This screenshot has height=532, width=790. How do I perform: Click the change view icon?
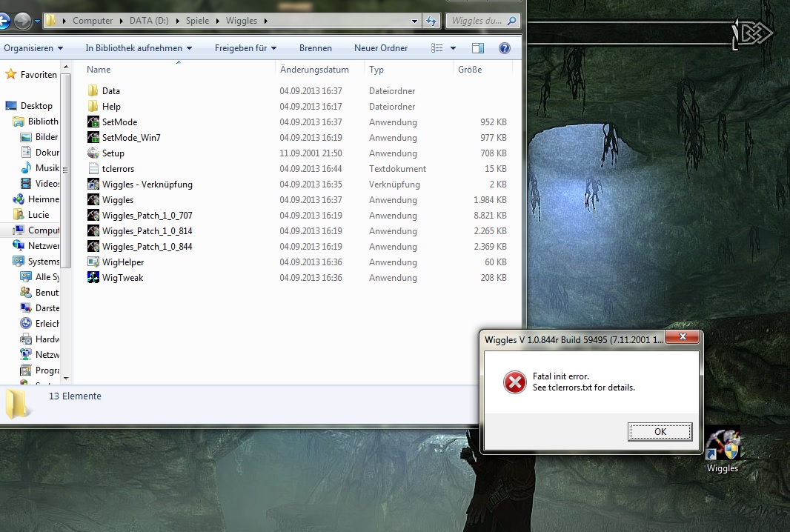pyautogui.click(x=437, y=48)
